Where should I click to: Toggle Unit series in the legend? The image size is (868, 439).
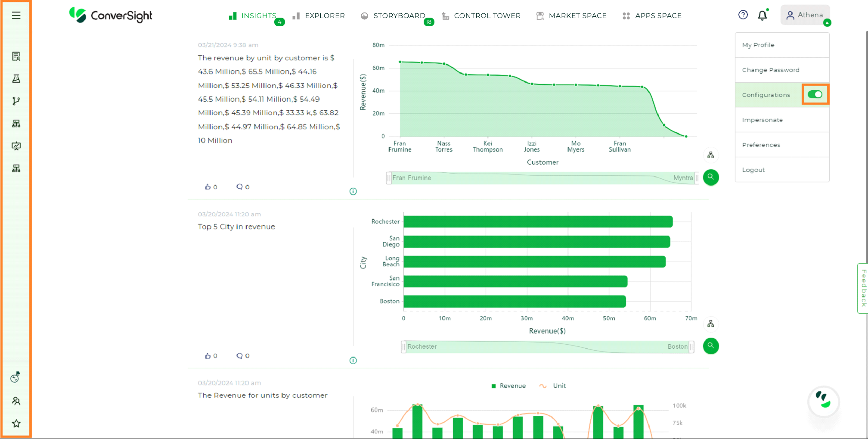[x=553, y=386]
